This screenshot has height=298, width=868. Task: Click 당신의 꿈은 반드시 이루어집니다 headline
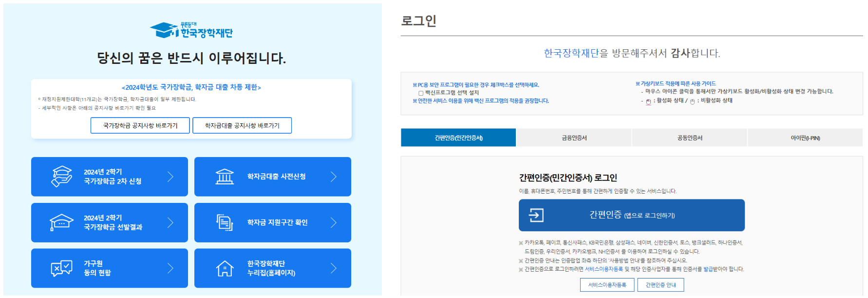click(x=191, y=58)
